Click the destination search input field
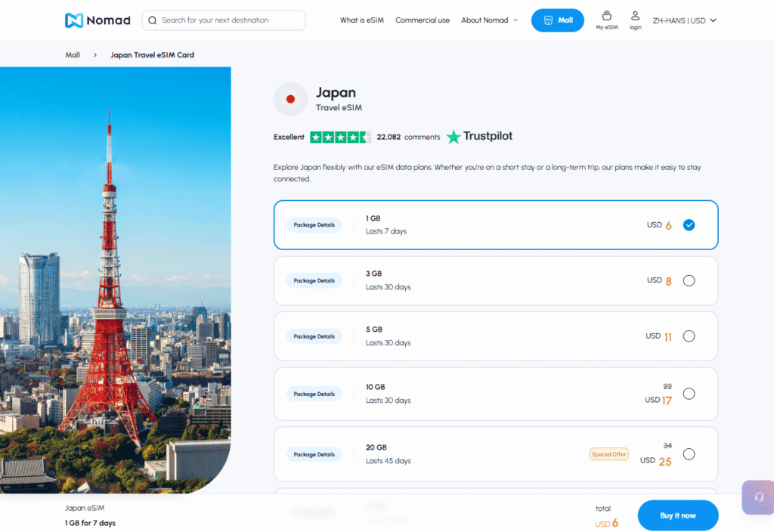 coord(227,20)
